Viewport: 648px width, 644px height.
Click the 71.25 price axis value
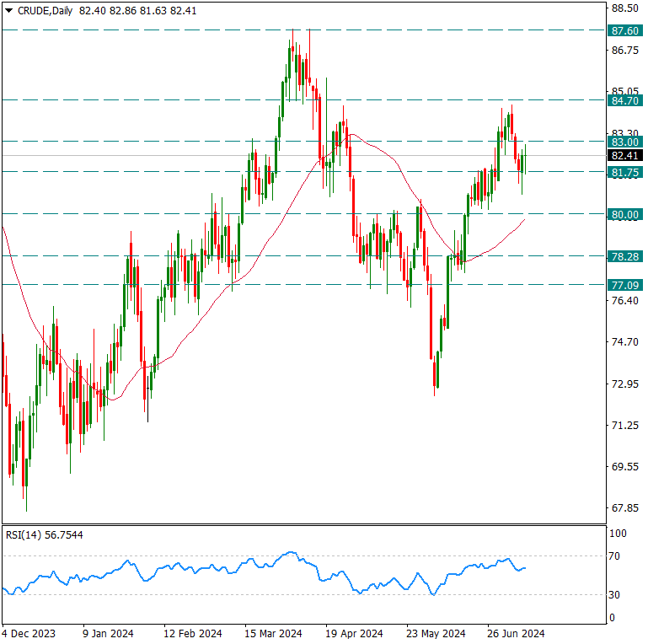[x=625, y=425]
